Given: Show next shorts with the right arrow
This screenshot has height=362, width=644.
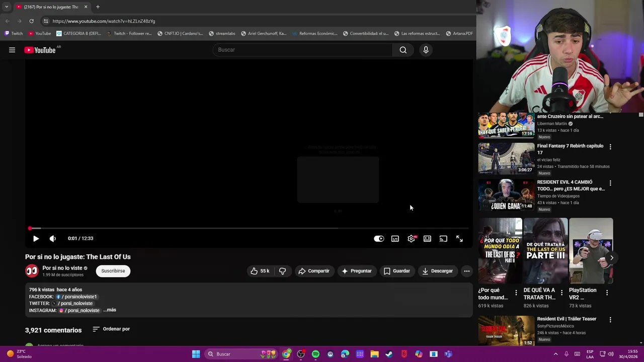Looking at the screenshot, I should click(x=611, y=258).
